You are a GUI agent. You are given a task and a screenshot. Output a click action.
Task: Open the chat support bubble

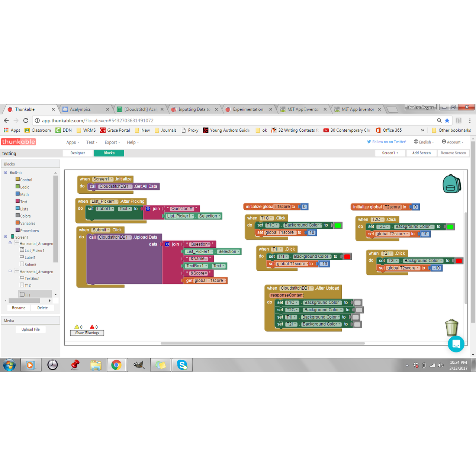[x=456, y=344]
